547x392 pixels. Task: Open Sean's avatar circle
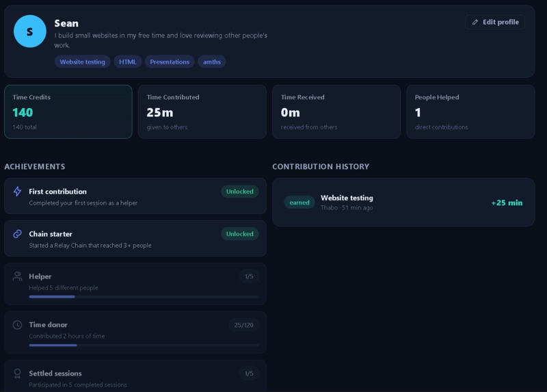[x=29, y=31]
